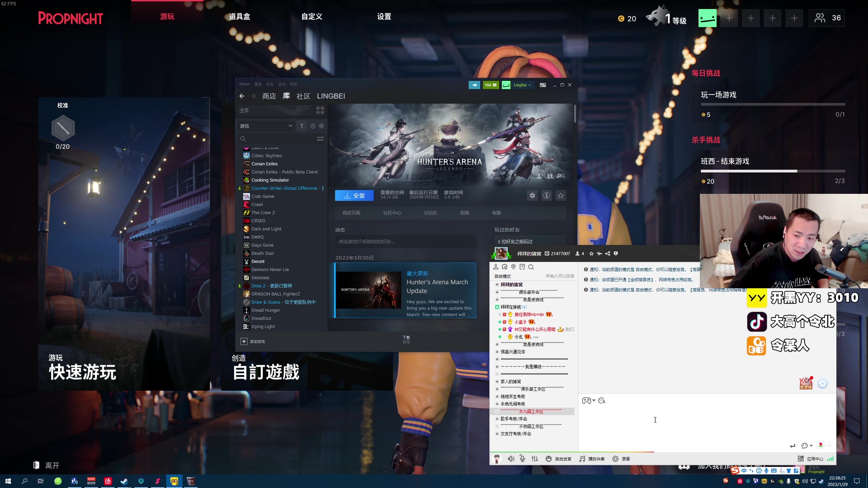Click the add game plus icon in Steam
The height and width of the screenshot is (488, 868).
pos(244,342)
